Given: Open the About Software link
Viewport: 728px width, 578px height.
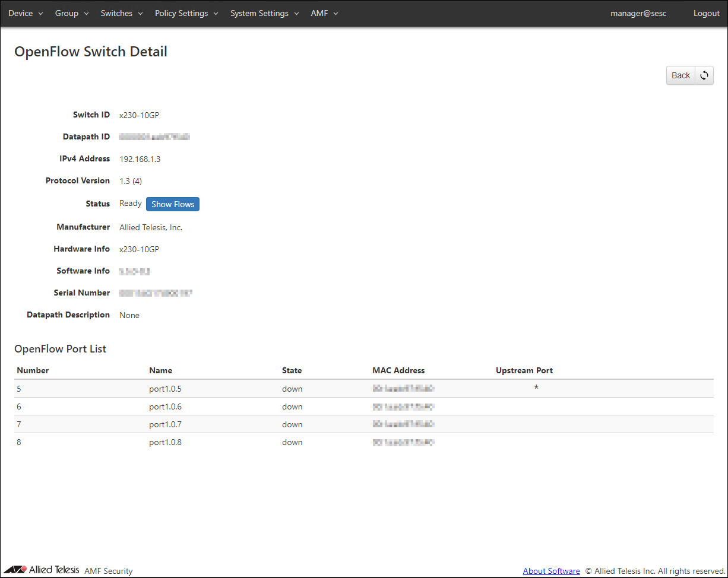Looking at the screenshot, I should pyautogui.click(x=551, y=571).
